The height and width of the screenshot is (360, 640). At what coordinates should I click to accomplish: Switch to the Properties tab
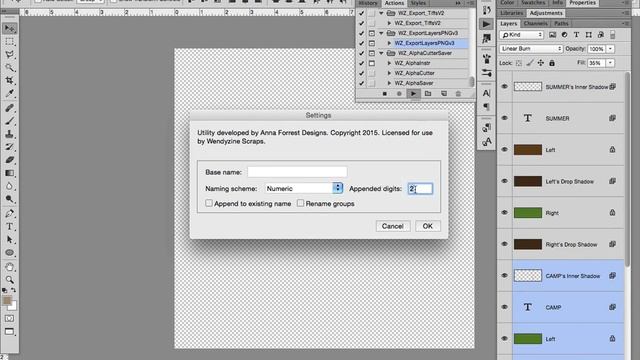582,3
